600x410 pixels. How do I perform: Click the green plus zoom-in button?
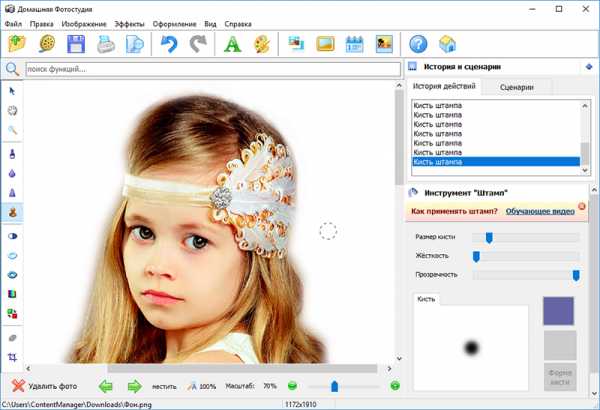point(394,385)
